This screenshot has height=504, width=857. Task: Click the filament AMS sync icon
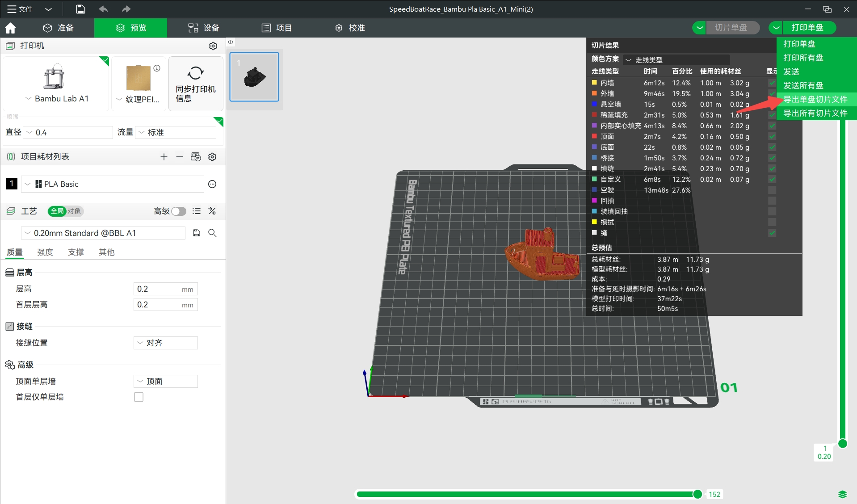[196, 157]
